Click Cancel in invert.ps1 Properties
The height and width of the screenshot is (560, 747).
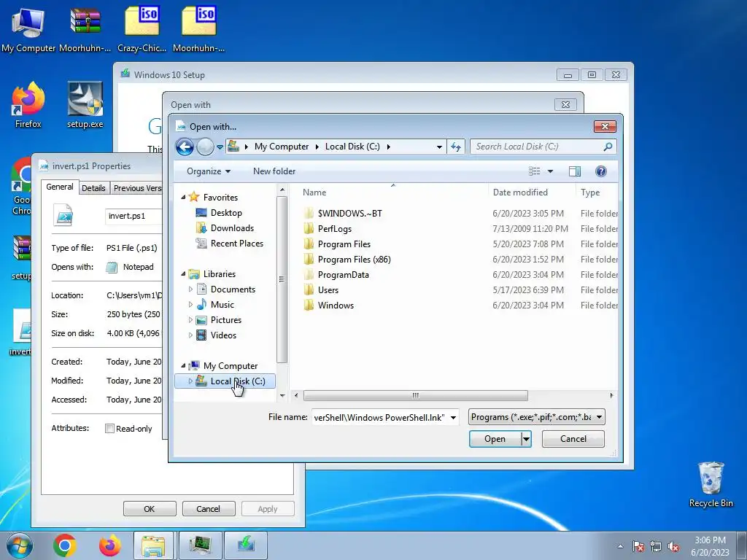pyautogui.click(x=208, y=508)
